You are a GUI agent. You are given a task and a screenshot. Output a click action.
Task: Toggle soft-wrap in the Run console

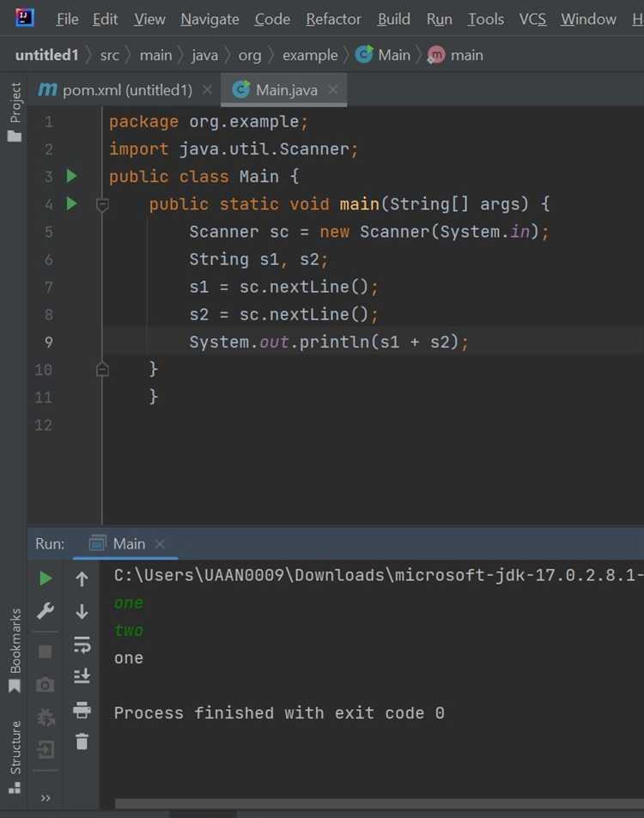tap(82, 644)
